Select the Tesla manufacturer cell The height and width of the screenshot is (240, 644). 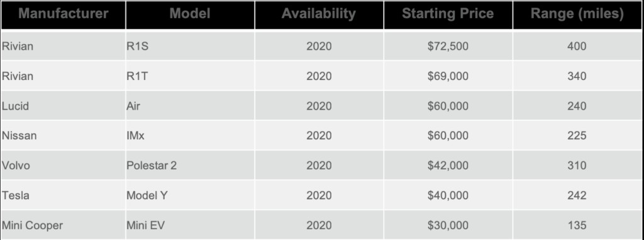pos(64,195)
